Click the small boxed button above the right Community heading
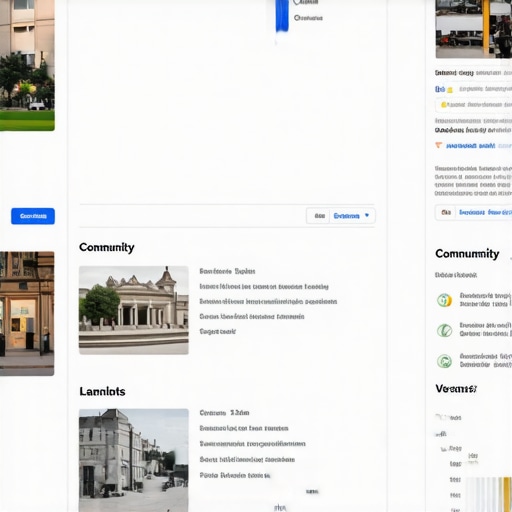512x512 pixels. click(446, 212)
